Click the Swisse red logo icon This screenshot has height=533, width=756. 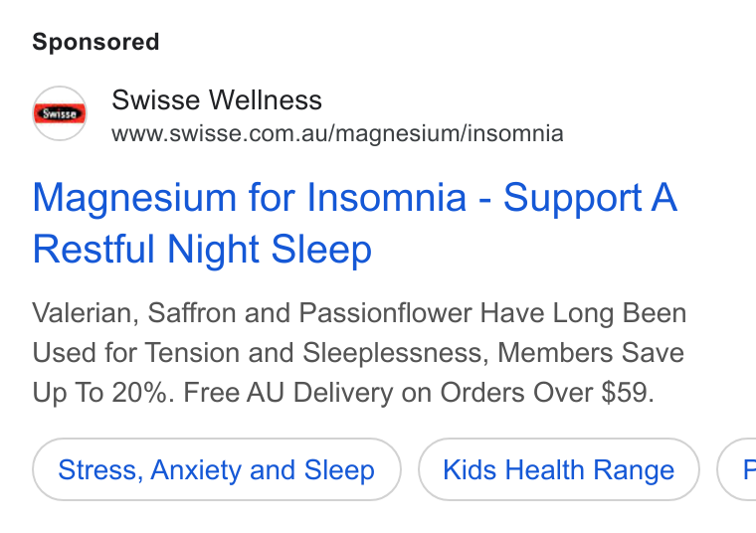tap(60, 113)
